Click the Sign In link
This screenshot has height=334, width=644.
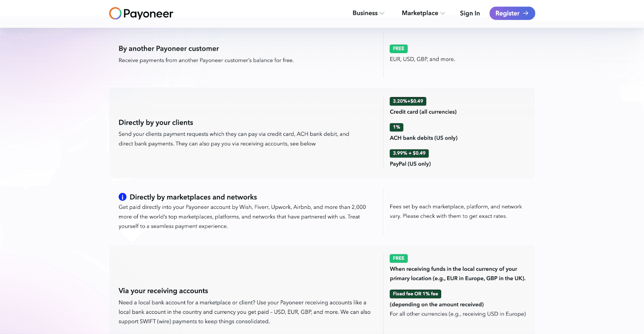coord(470,13)
